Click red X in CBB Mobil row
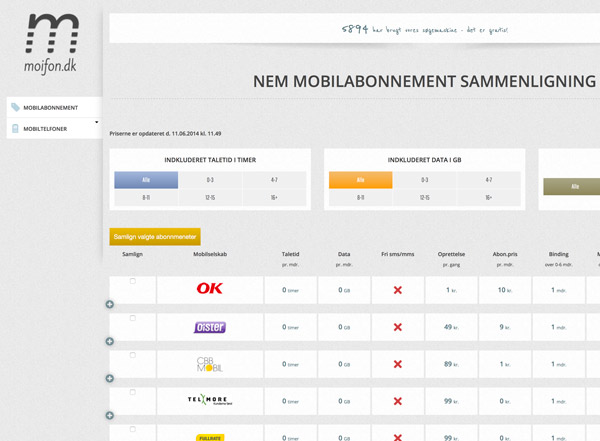Viewport: 600px width, 441px height. point(398,364)
